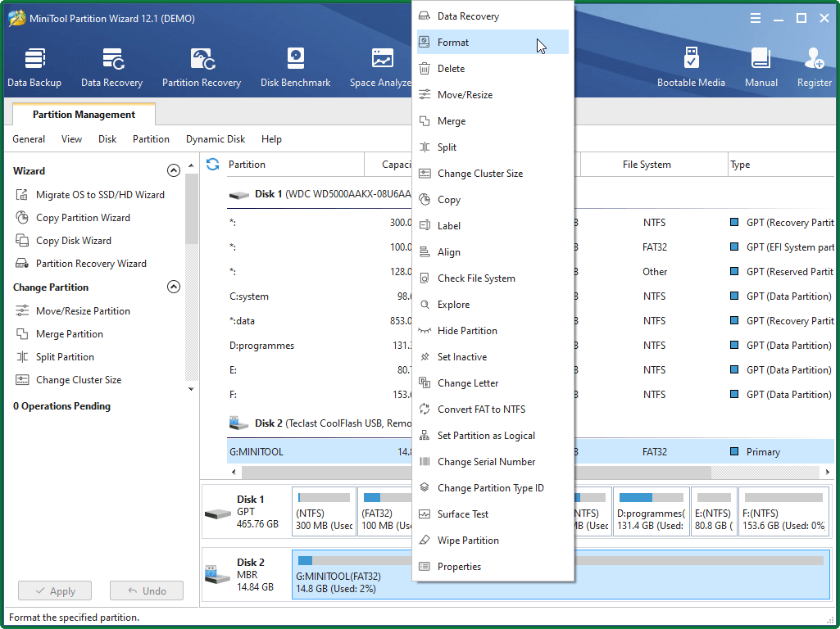The width and height of the screenshot is (840, 629).
Task: Choose Set Inactive from the context menu
Action: point(493,357)
